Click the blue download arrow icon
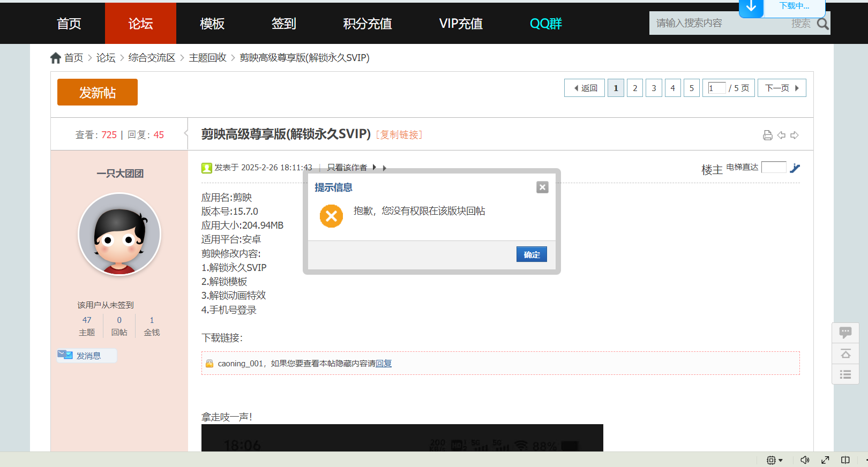Screen dimensions: 868x467 751,6
